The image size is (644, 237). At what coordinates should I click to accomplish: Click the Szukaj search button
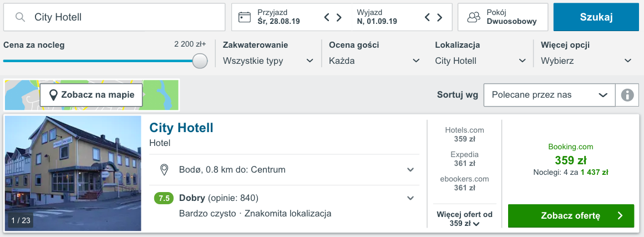pos(596,17)
